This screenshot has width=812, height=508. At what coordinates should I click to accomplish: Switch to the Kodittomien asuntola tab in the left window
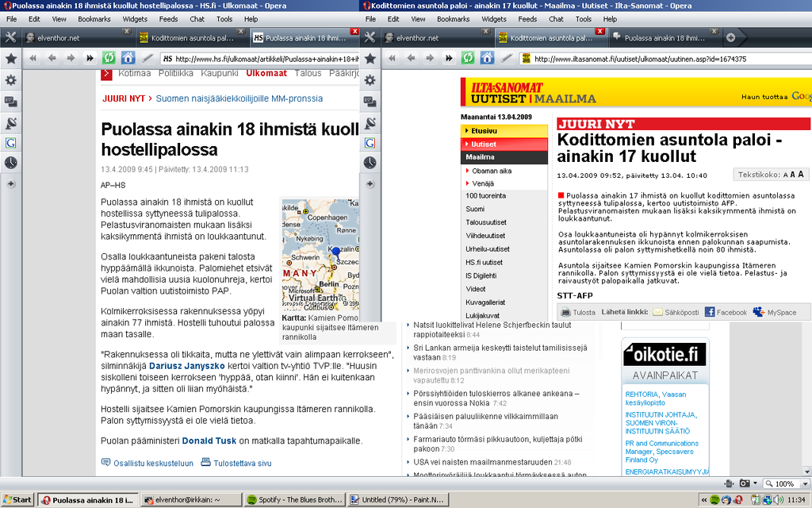[192, 37]
